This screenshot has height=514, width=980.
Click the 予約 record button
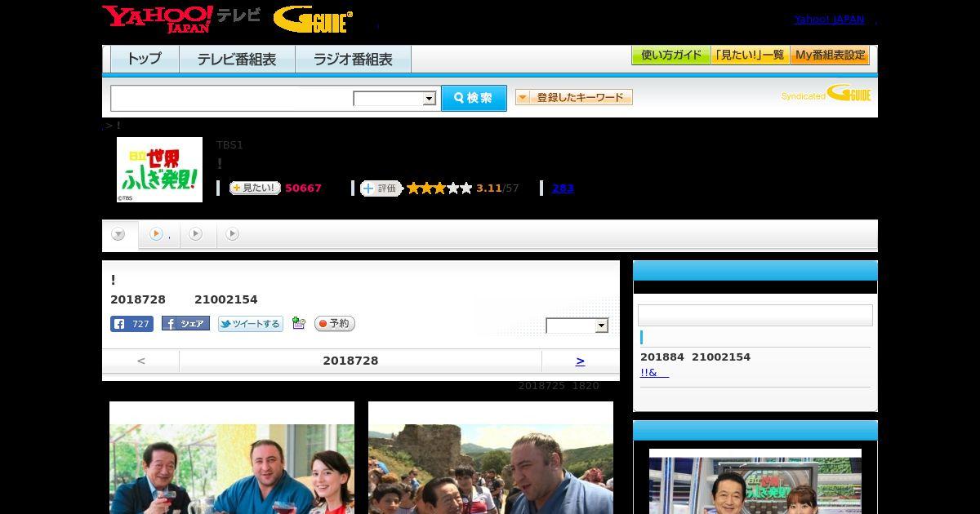335,324
